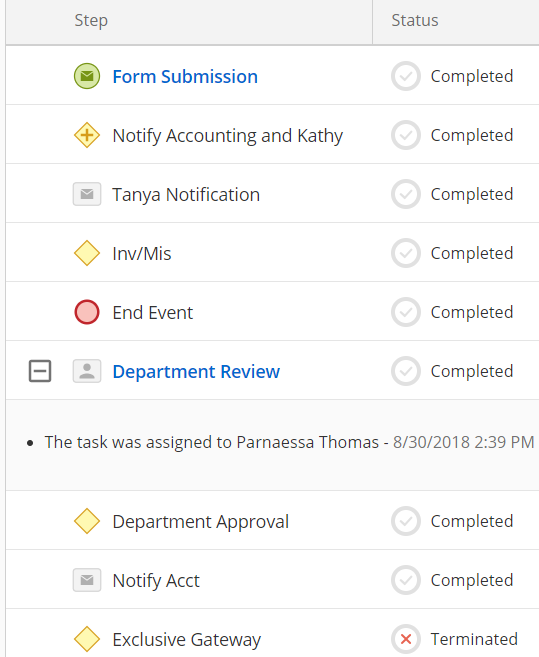
Task: Select the Notify Accounting and Kathy row
Action: click(x=272, y=134)
